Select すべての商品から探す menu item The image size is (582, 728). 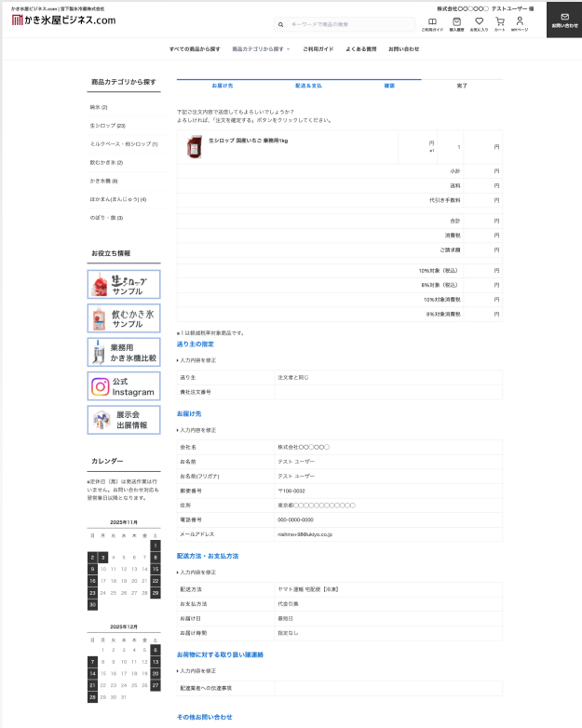click(x=195, y=48)
